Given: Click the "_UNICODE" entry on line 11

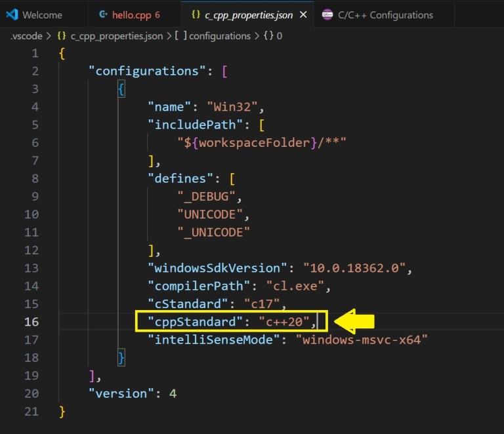Looking at the screenshot, I should click(214, 233).
